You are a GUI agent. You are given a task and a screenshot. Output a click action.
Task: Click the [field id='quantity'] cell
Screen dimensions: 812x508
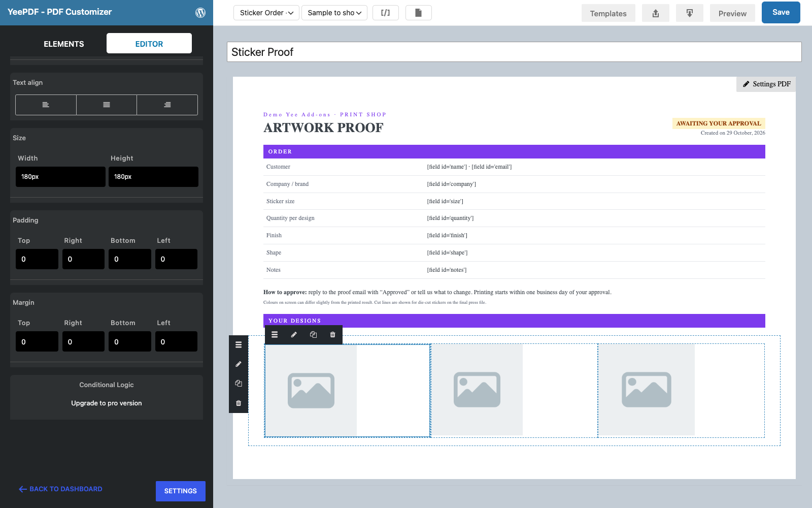(450, 218)
